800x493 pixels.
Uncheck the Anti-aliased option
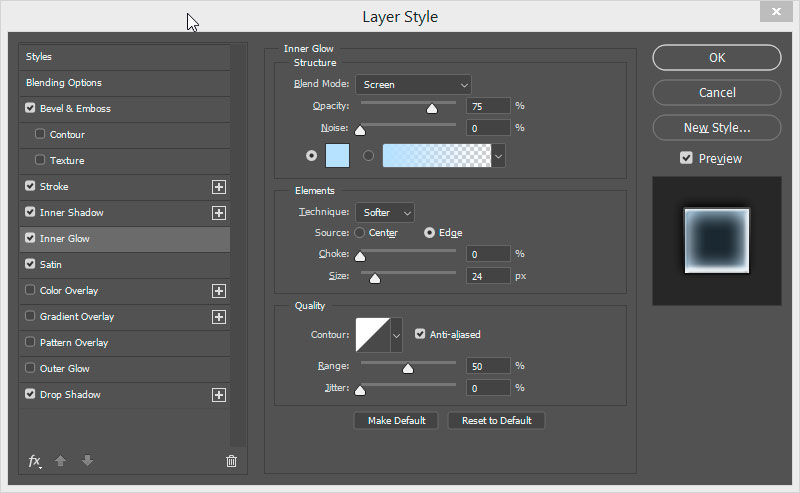pos(420,334)
